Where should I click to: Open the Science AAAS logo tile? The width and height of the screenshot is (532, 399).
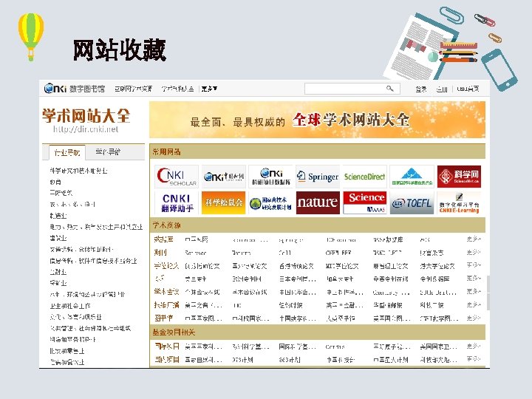click(x=365, y=203)
